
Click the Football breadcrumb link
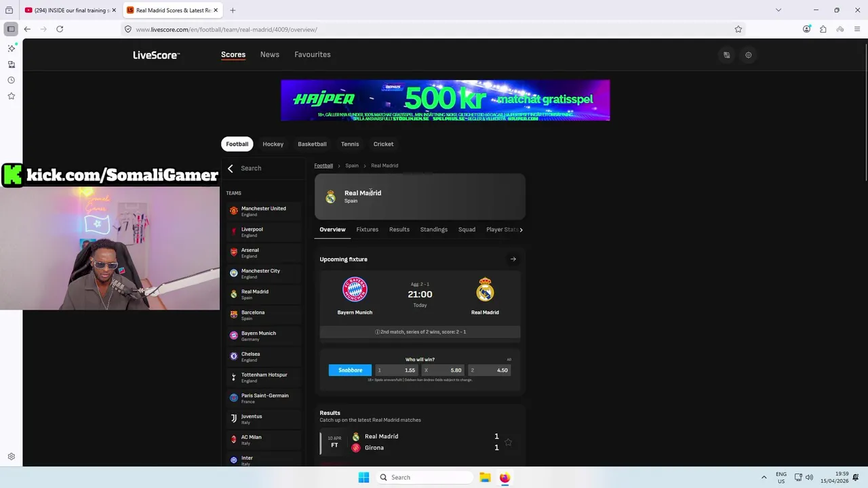[x=323, y=165]
